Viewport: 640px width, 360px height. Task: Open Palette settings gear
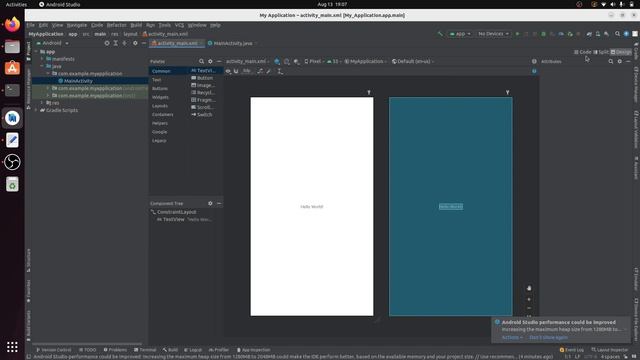coord(210,61)
